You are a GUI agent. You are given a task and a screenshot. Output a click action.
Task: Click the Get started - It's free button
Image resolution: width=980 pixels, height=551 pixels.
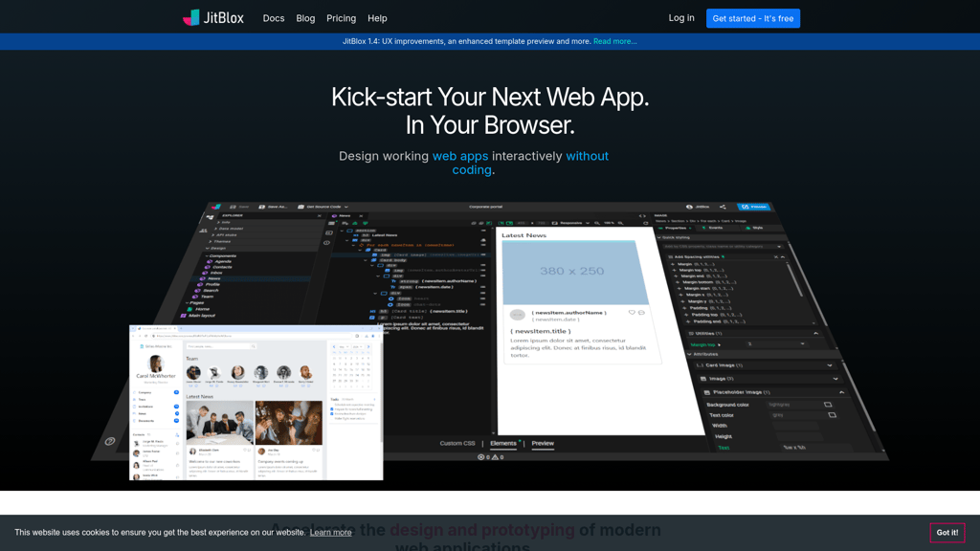pyautogui.click(x=753, y=18)
